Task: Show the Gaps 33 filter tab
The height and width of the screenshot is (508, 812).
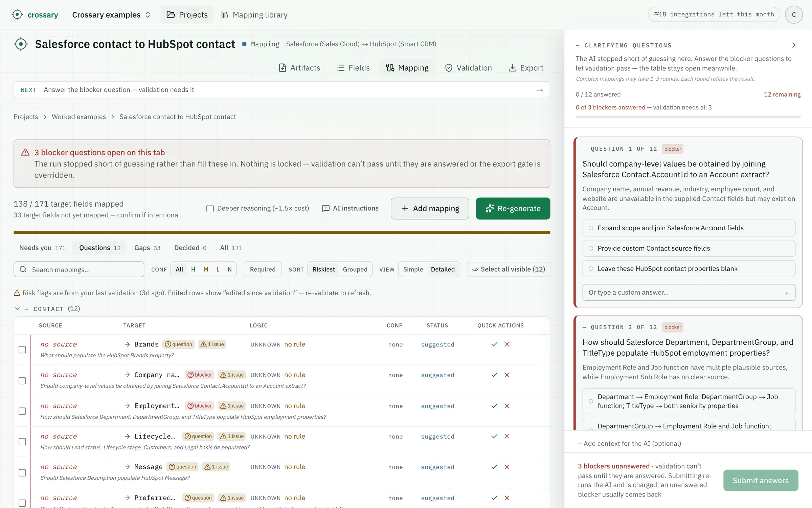Action: click(147, 248)
